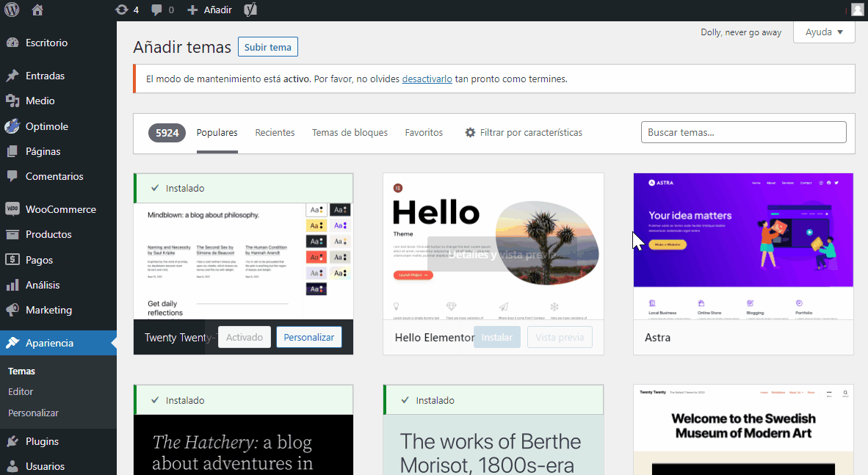Click the 5924 theme count badge
The width and height of the screenshot is (868, 475).
[167, 133]
